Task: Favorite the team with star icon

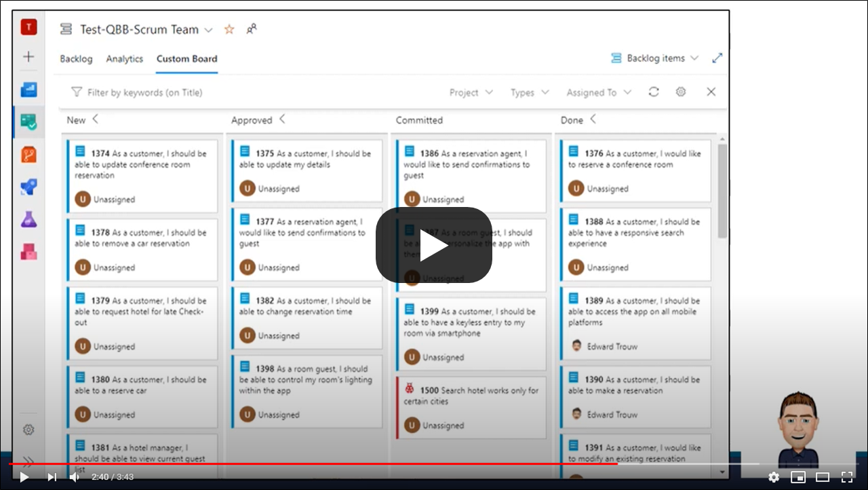Action: pyautogui.click(x=229, y=29)
